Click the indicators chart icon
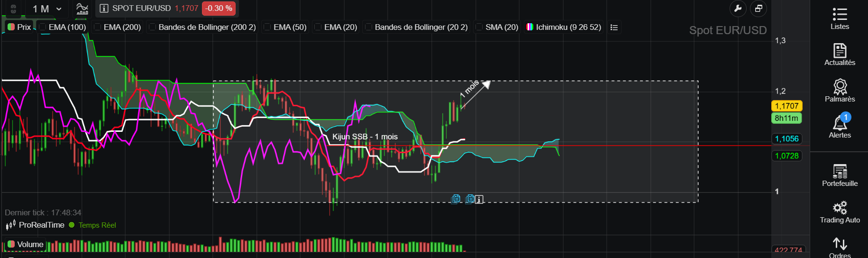 (82, 9)
